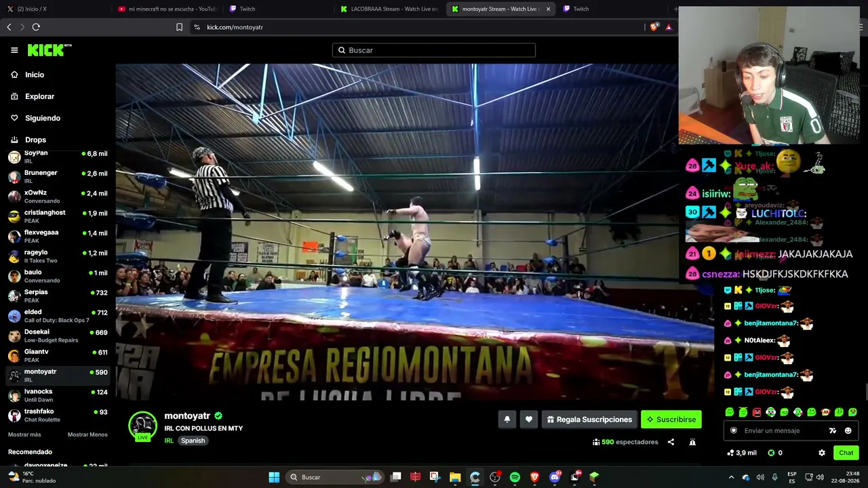Bookmark this page with the bookmark icon

[179, 27]
